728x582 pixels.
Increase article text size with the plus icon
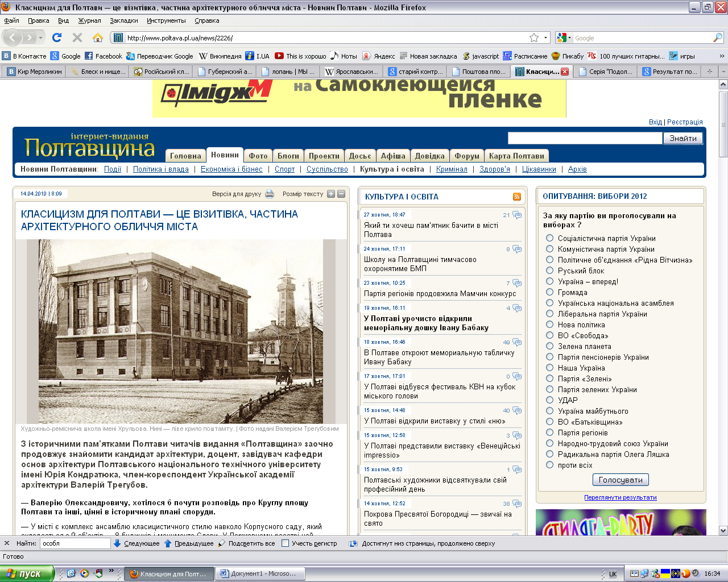tap(331, 194)
